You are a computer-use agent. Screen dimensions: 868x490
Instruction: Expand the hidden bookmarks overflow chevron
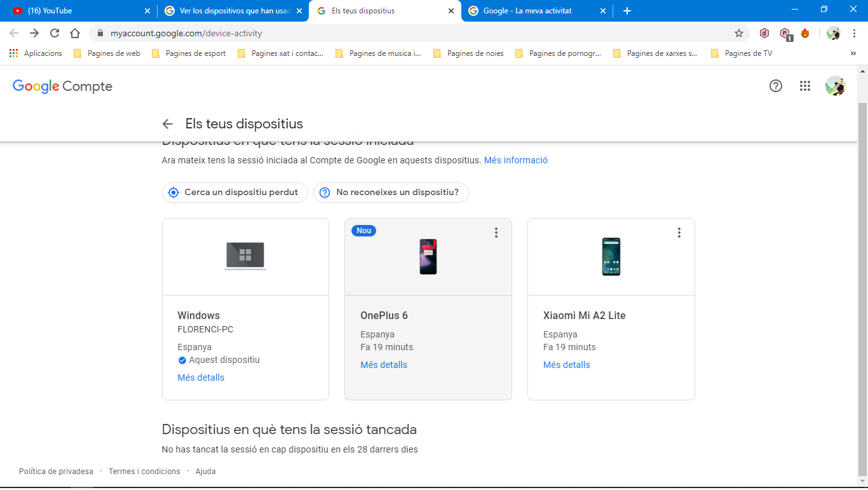click(x=853, y=53)
